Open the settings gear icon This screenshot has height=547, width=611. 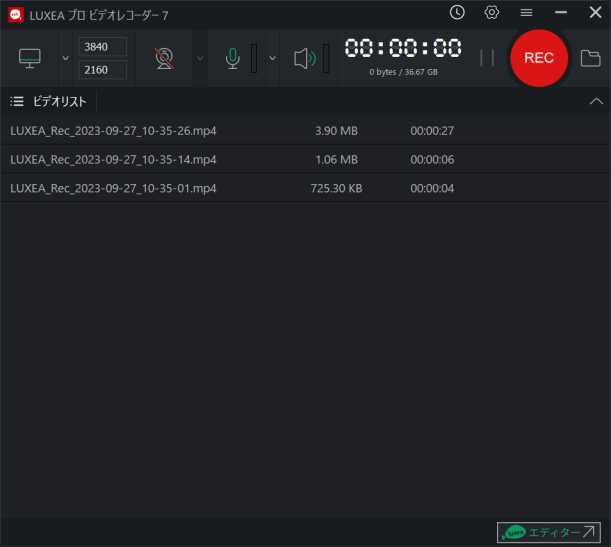[491, 12]
